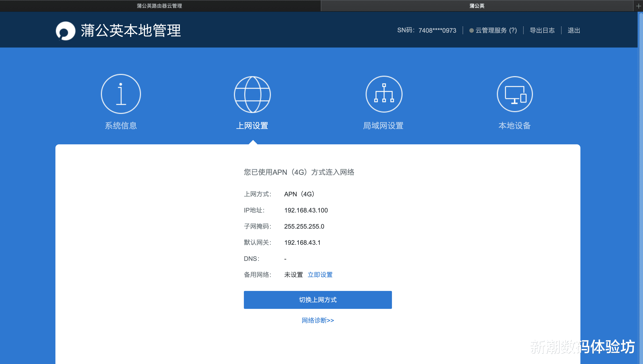Click 退出 to log out
Image resolution: width=643 pixels, height=364 pixels.
[573, 30]
